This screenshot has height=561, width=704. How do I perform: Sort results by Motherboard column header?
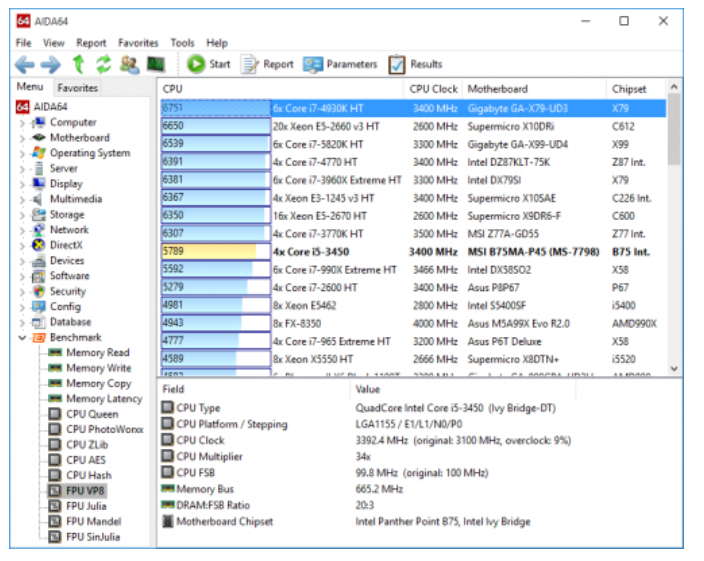(534, 89)
